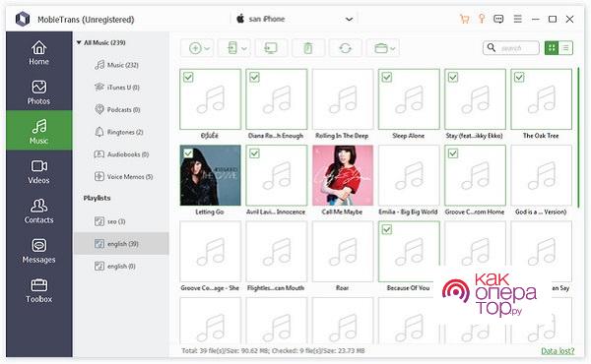Screen dimensions: 591x364
Task: Click the Data lost? link
Action: pos(558,351)
